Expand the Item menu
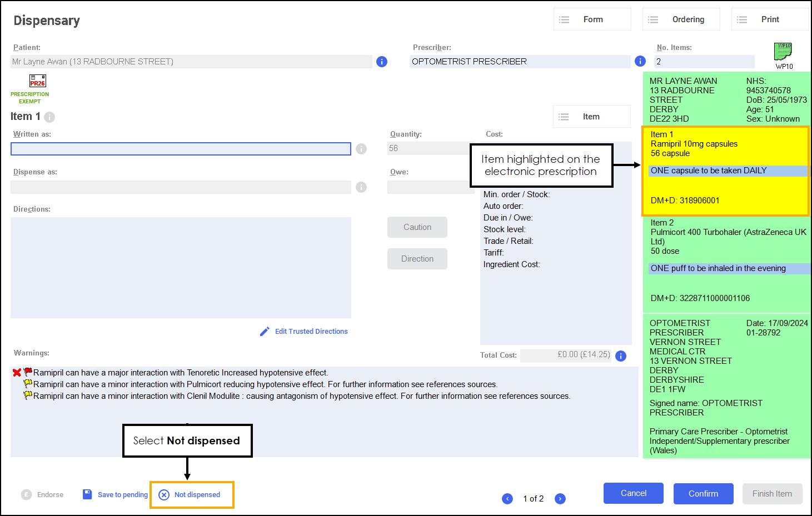Screen dimensions: 812x516 pos(591,117)
